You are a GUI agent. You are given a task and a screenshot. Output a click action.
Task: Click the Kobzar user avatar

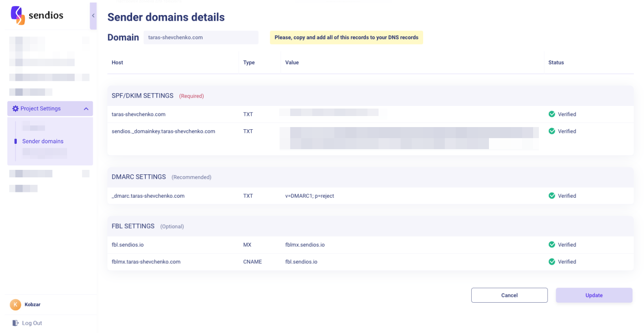15,304
